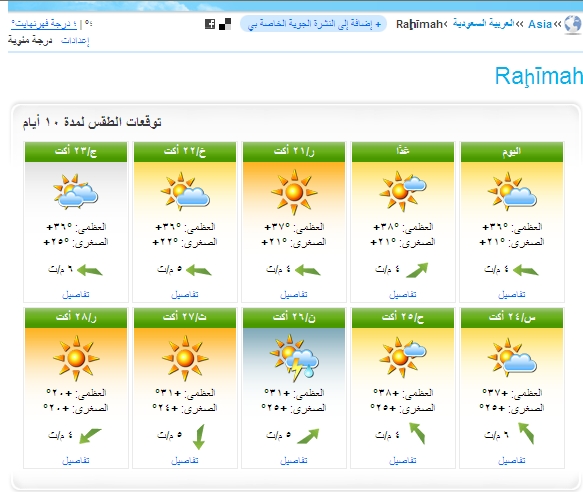Click the sunny icon for 21 Oct
This screenshot has width=583, height=492.
click(x=294, y=192)
